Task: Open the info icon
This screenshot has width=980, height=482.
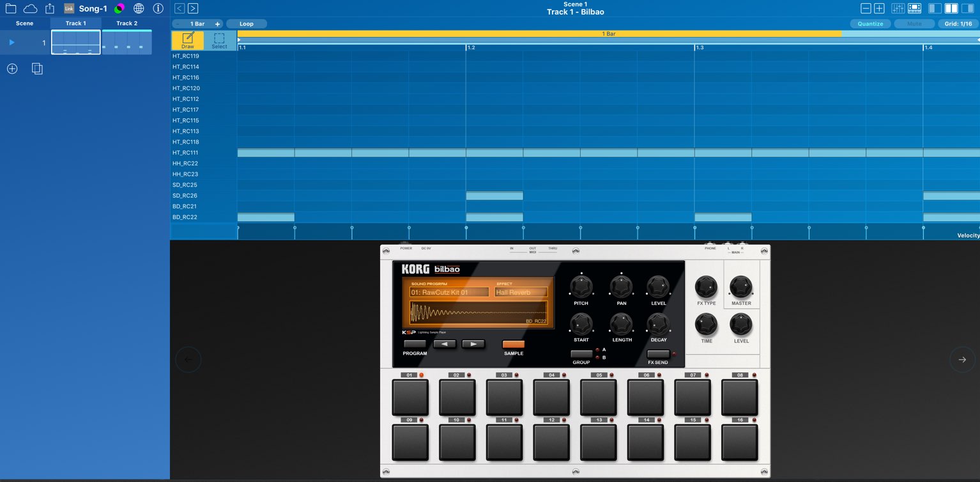Action: 158,8
